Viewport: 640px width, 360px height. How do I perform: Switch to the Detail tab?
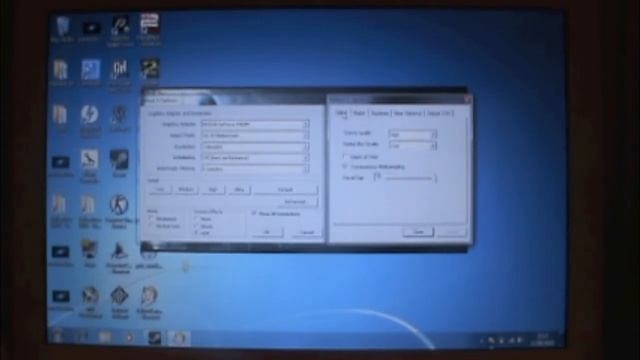click(x=342, y=113)
